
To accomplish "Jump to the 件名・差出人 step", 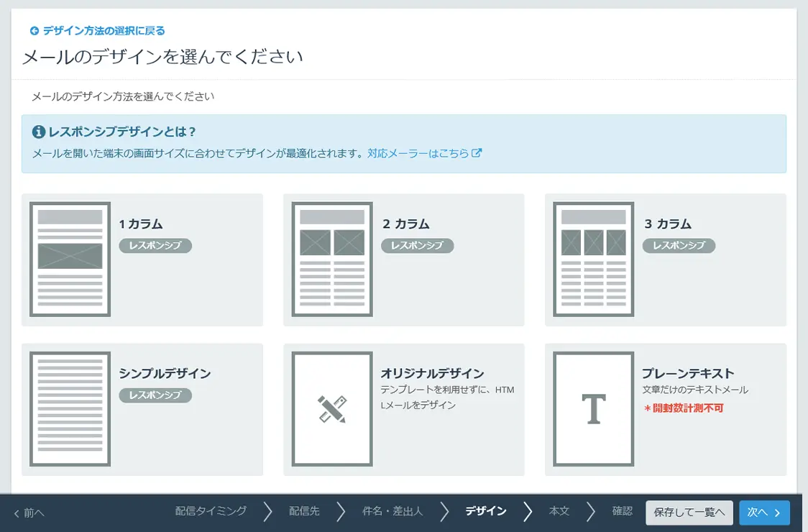I will tap(392, 511).
